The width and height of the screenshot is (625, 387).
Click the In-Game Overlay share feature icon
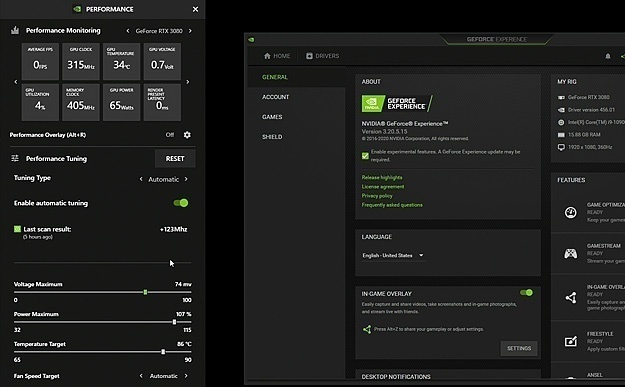(571, 297)
